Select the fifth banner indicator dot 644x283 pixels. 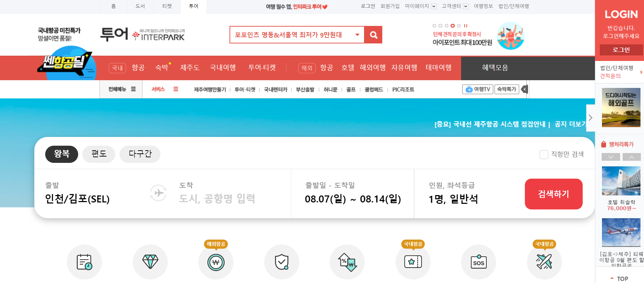click(x=459, y=26)
